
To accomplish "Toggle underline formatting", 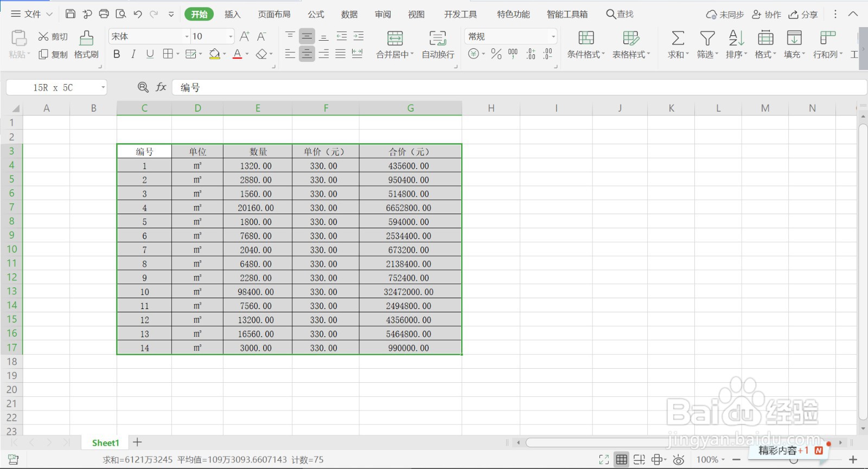I will (x=150, y=54).
